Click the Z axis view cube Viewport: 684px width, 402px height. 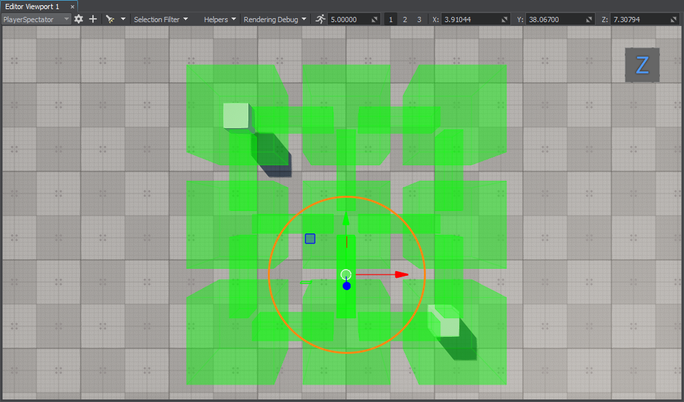pos(642,65)
